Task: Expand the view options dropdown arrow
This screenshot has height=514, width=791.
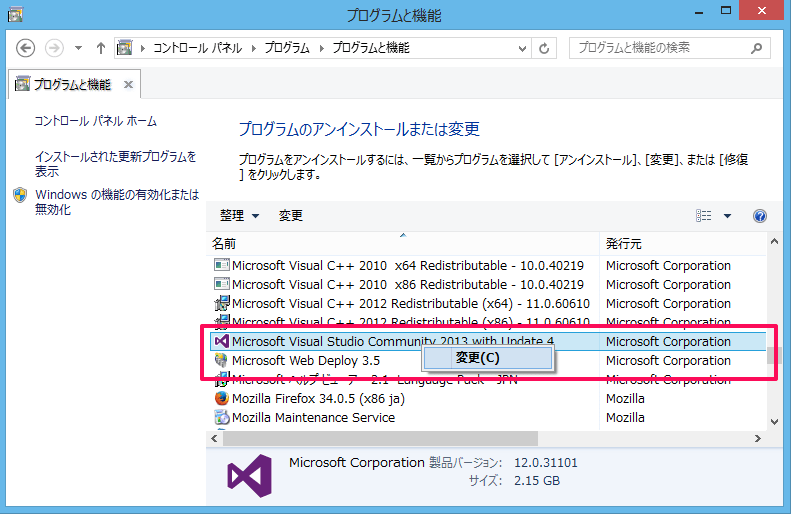Action: 727,216
